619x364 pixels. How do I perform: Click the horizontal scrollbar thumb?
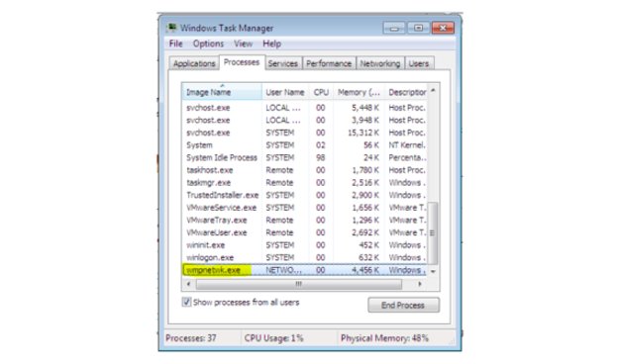pos(299,284)
